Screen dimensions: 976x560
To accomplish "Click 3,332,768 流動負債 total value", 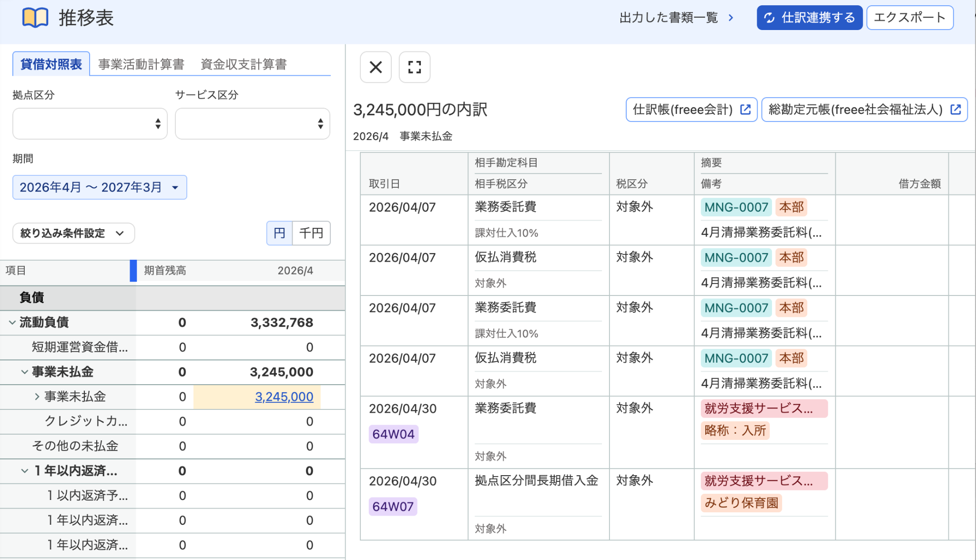I will pos(282,323).
